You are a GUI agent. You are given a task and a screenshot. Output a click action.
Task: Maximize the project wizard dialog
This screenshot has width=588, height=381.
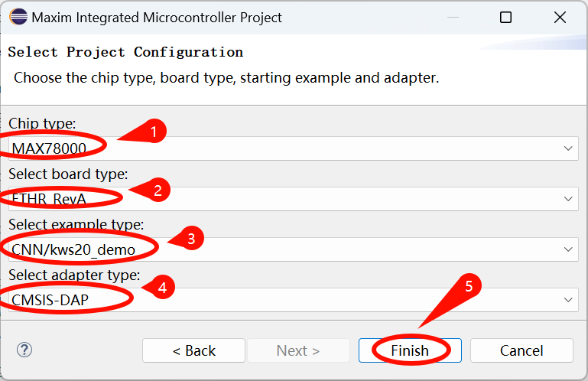point(505,18)
